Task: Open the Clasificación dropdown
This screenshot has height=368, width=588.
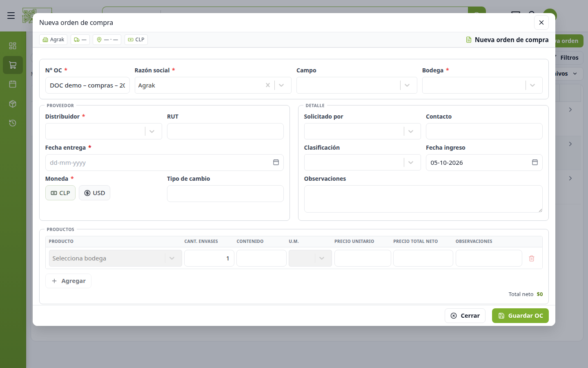Action: pos(411,163)
